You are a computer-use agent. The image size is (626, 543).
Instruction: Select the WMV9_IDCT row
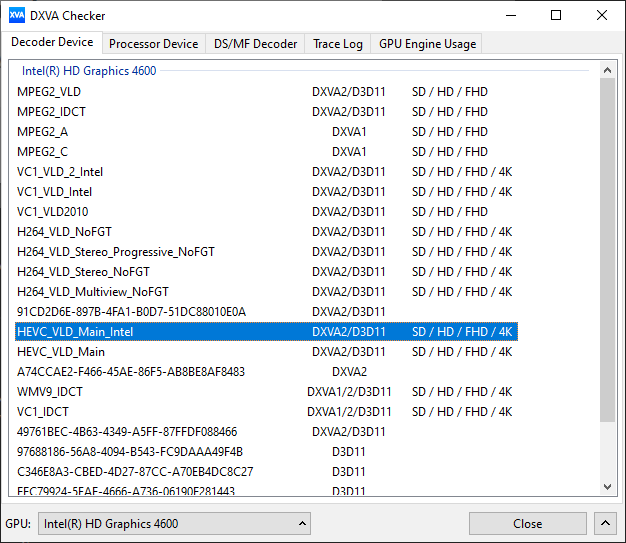pos(266,392)
